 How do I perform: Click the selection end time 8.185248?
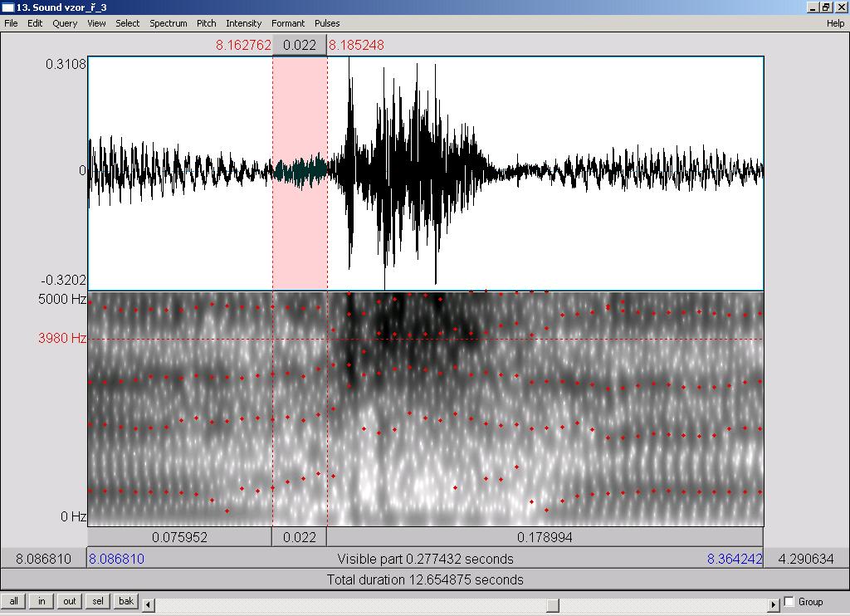(x=356, y=45)
